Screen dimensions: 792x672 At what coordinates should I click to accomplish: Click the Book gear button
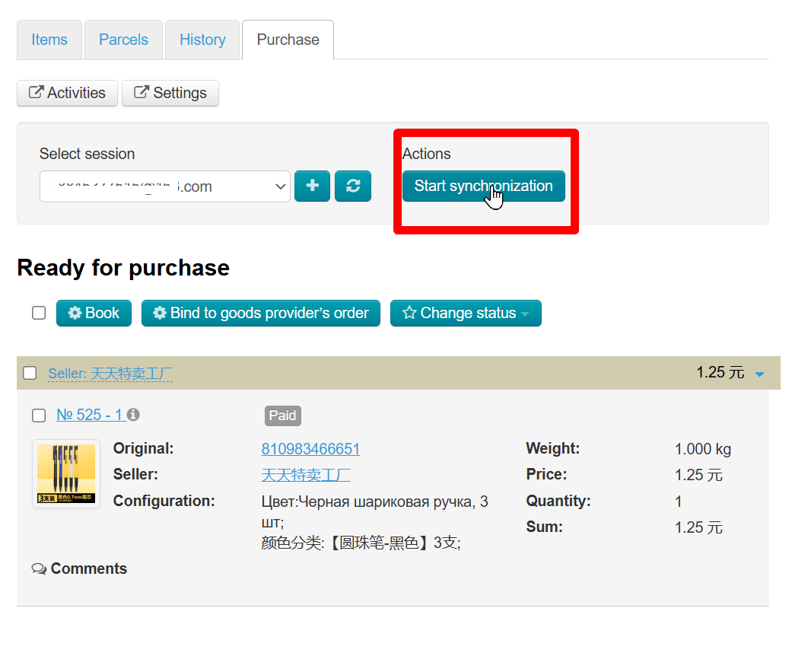tap(94, 313)
